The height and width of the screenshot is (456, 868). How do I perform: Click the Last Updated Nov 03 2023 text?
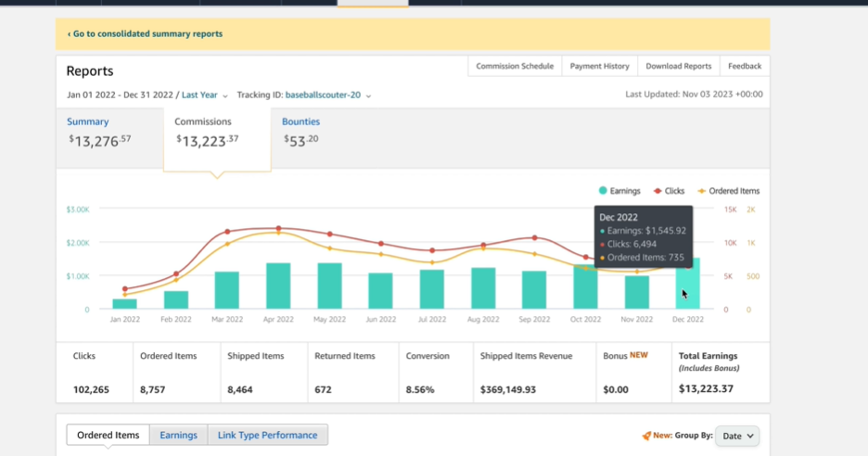695,95
